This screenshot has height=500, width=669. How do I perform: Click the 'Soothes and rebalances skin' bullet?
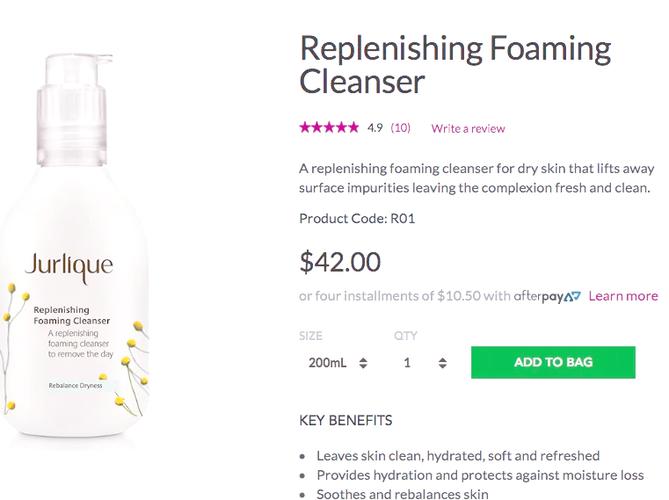[x=403, y=494]
